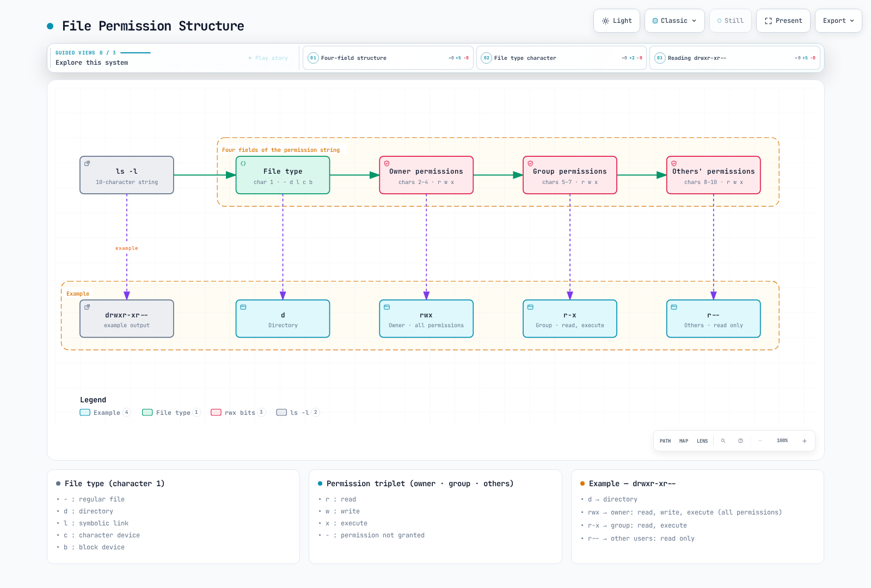This screenshot has height=588, width=871.
Task: Open the Export dropdown menu
Action: pos(838,21)
